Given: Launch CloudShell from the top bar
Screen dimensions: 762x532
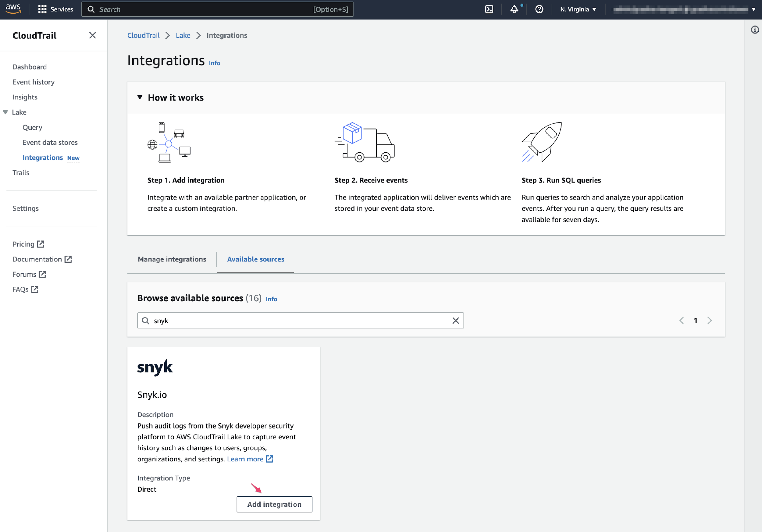Looking at the screenshot, I should pos(489,9).
